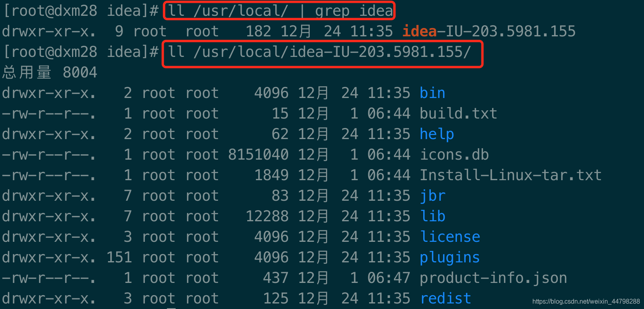Click the 83 size of jbr
The width and height of the screenshot is (644, 309).
[x=280, y=196]
